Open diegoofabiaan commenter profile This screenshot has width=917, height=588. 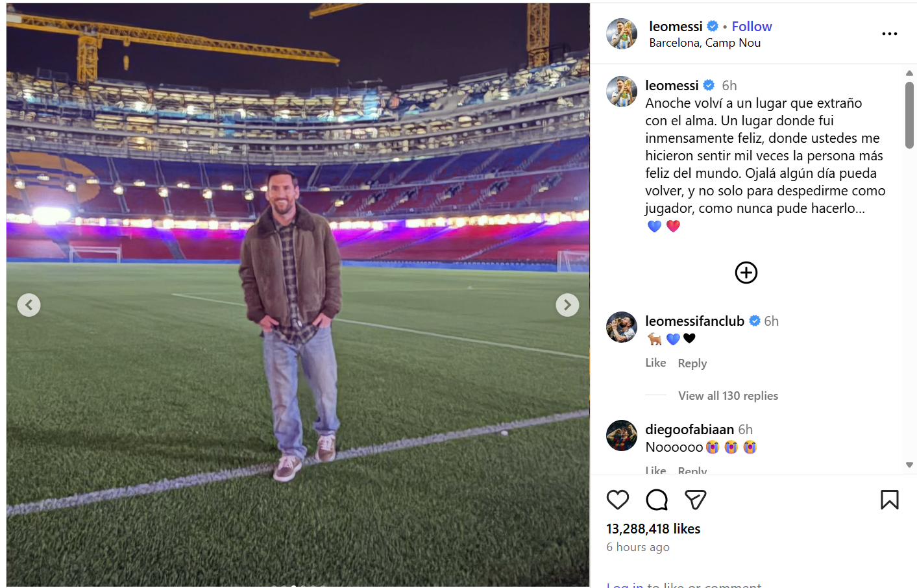point(689,430)
